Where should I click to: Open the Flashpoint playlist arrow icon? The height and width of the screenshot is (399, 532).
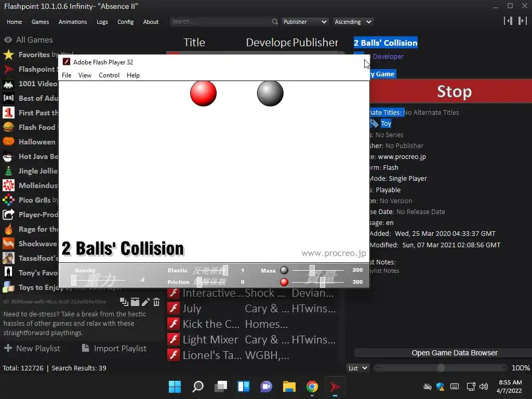pos(8,69)
